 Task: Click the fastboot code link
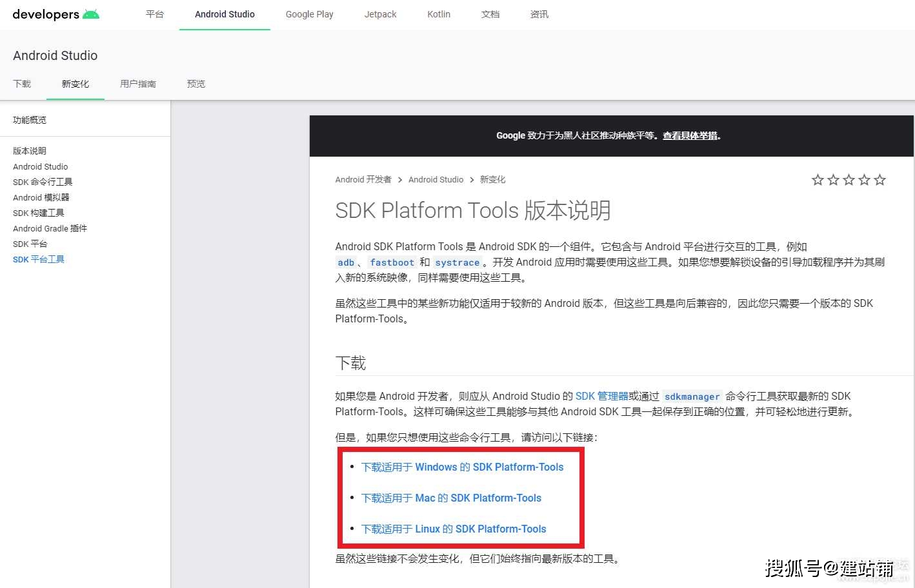point(392,262)
